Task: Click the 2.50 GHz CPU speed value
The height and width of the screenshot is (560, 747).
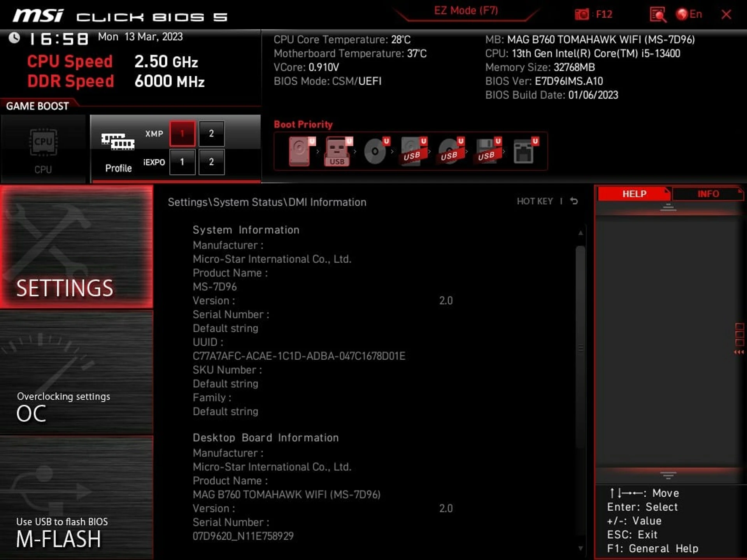Action: 166,61
